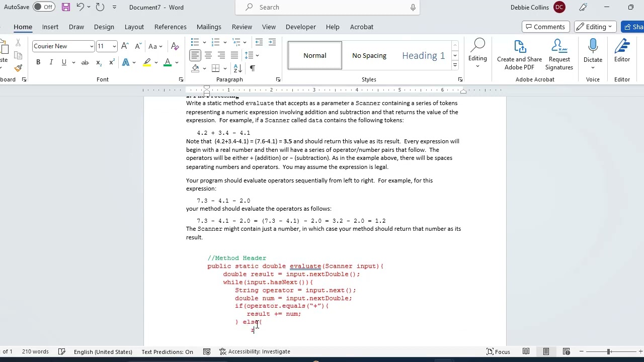
Task: Click the spelling proofing status icon
Action: [x=62, y=351]
